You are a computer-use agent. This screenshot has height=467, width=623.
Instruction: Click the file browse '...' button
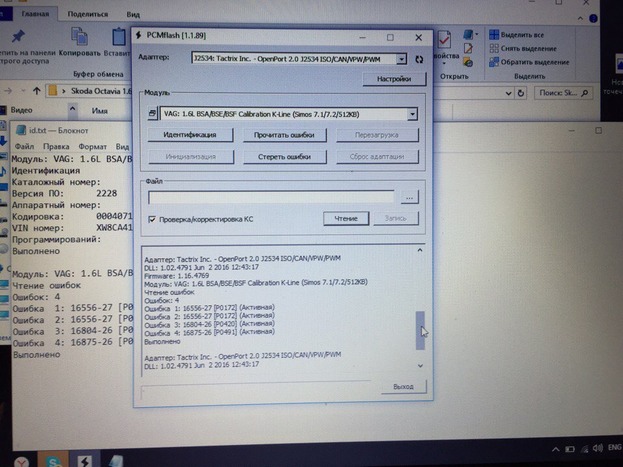click(x=408, y=196)
